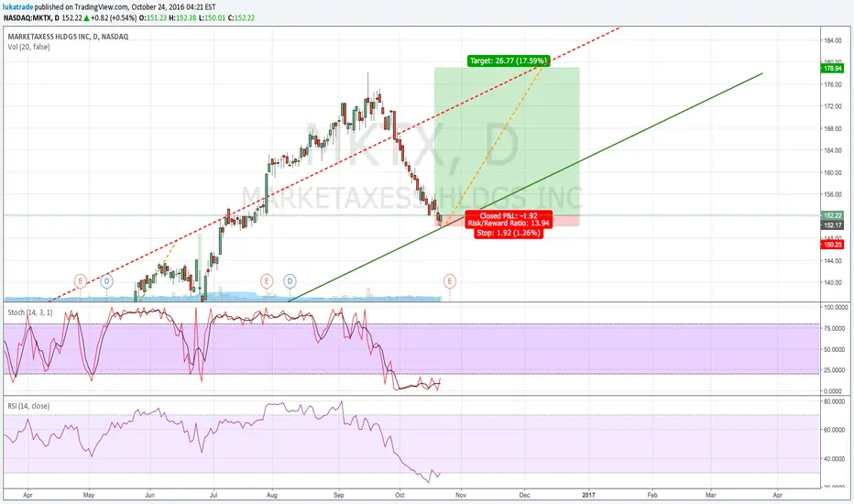
Task: Click the 184.00 price axis label
Action: coord(832,40)
